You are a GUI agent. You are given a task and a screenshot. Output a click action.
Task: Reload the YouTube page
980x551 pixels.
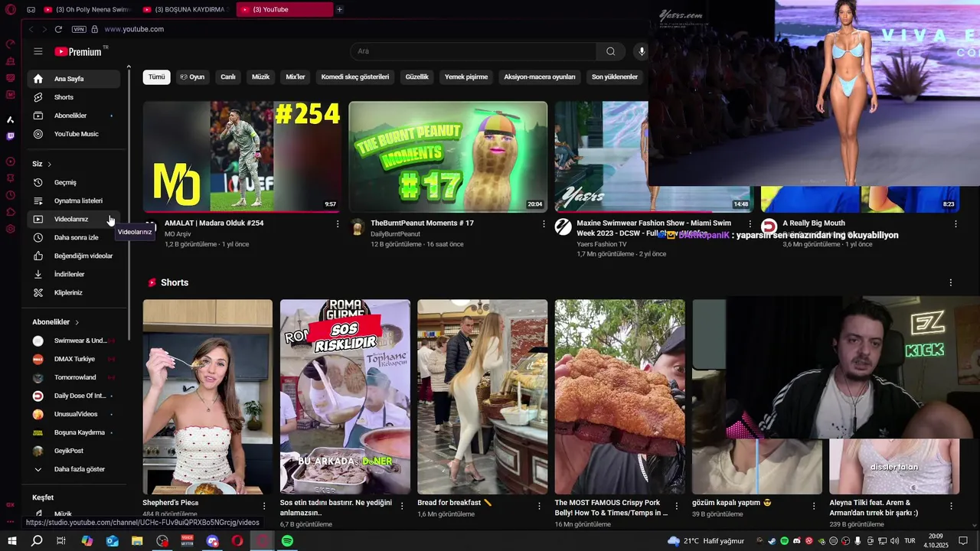coord(58,29)
